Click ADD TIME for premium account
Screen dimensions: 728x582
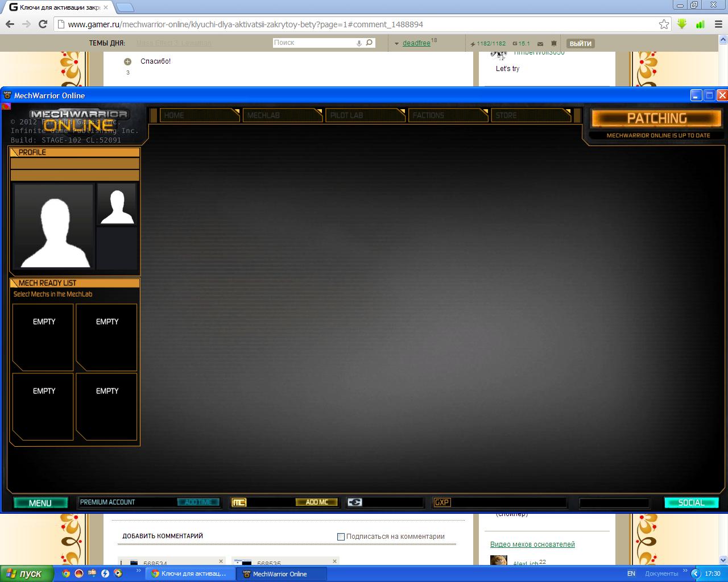click(x=198, y=502)
